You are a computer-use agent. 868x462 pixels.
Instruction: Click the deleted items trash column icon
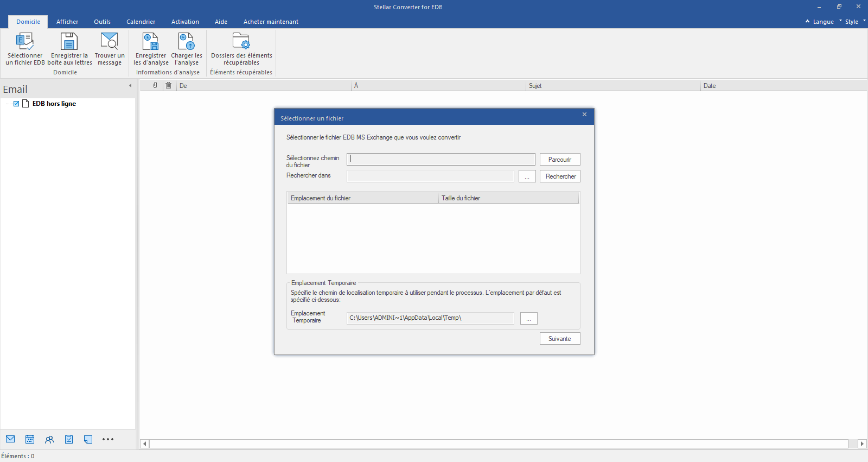coord(169,85)
